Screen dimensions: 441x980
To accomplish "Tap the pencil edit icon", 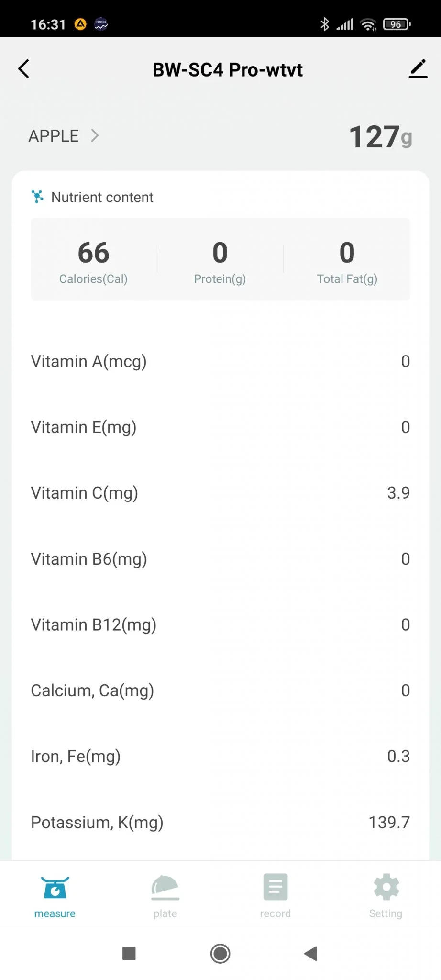I will coord(418,69).
